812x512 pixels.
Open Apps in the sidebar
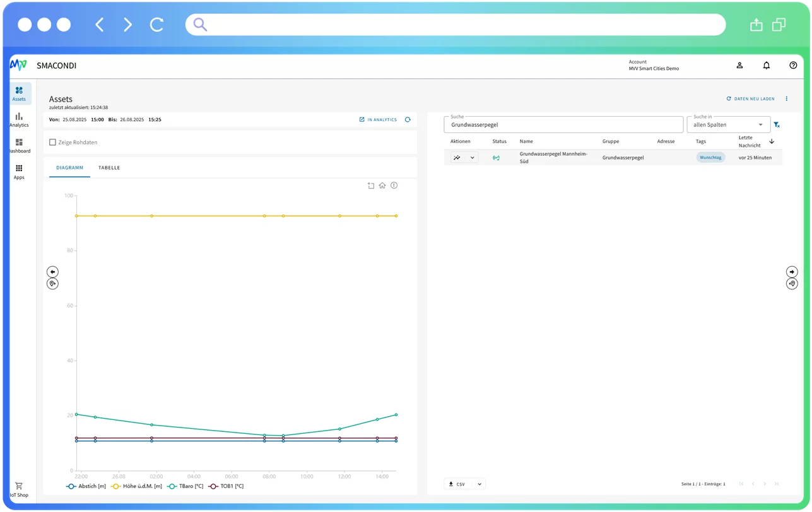(19, 172)
